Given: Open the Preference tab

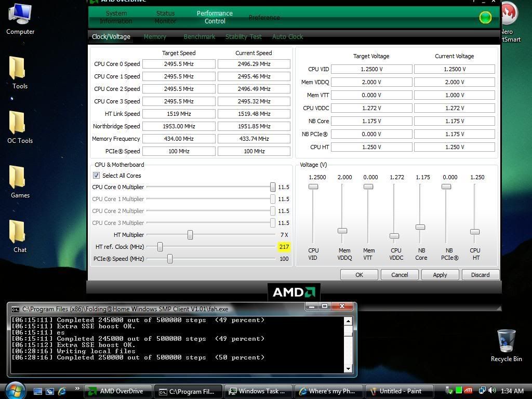Looking at the screenshot, I should click(264, 17).
